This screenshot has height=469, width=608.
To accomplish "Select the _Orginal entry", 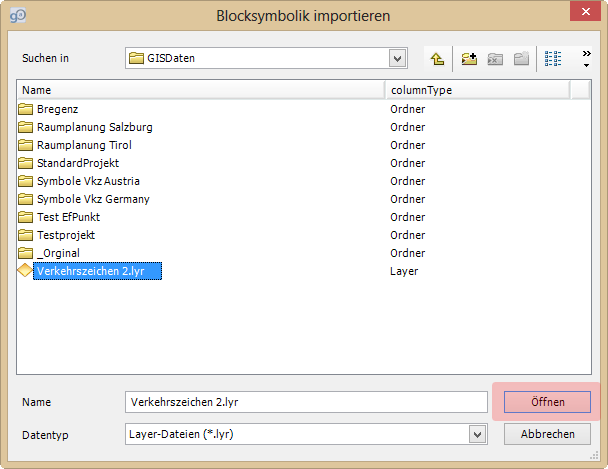I will [58, 253].
